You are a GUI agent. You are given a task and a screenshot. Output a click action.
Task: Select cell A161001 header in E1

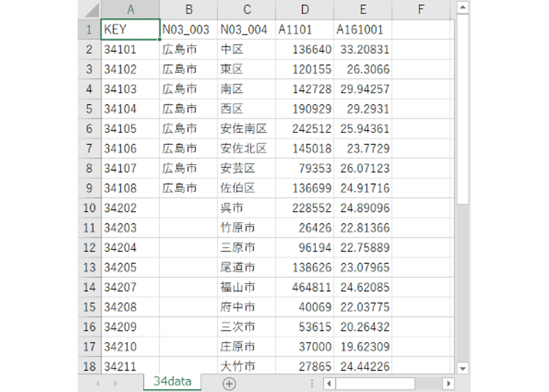pos(362,30)
